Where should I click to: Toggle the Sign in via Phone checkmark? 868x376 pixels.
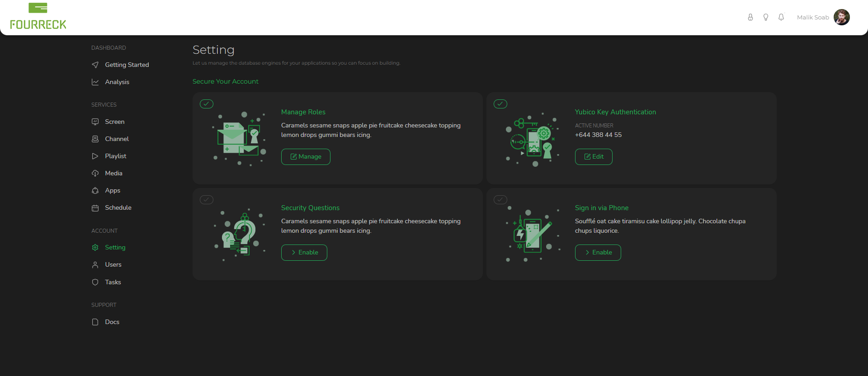point(500,200)
